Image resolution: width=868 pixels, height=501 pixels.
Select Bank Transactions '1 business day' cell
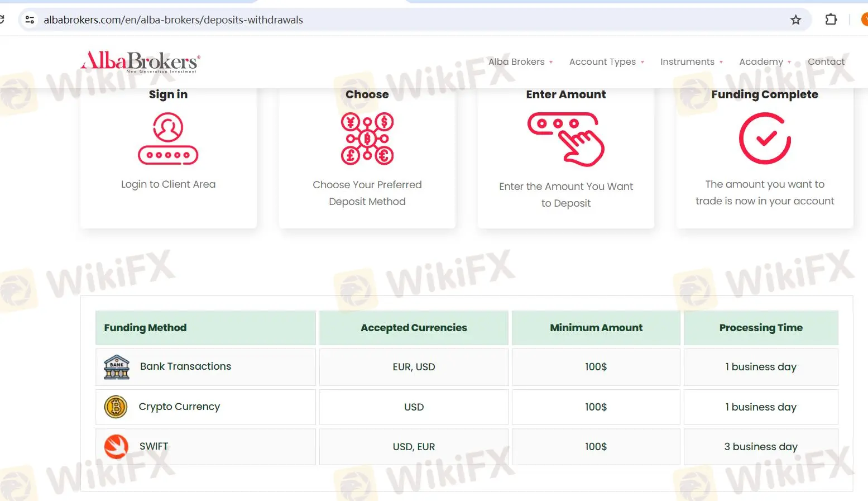coord(761,367)
